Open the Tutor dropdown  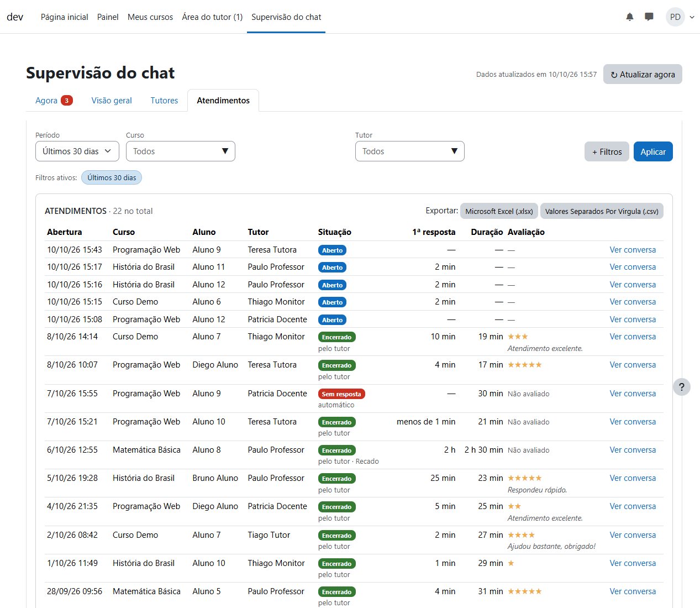pyautogui.click(x=410, y=151)
